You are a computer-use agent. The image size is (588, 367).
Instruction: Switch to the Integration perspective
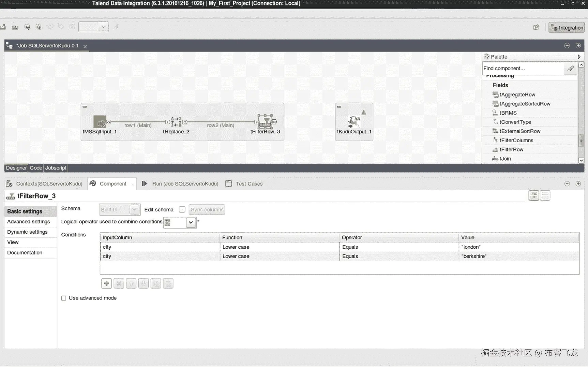click(567, 28)
